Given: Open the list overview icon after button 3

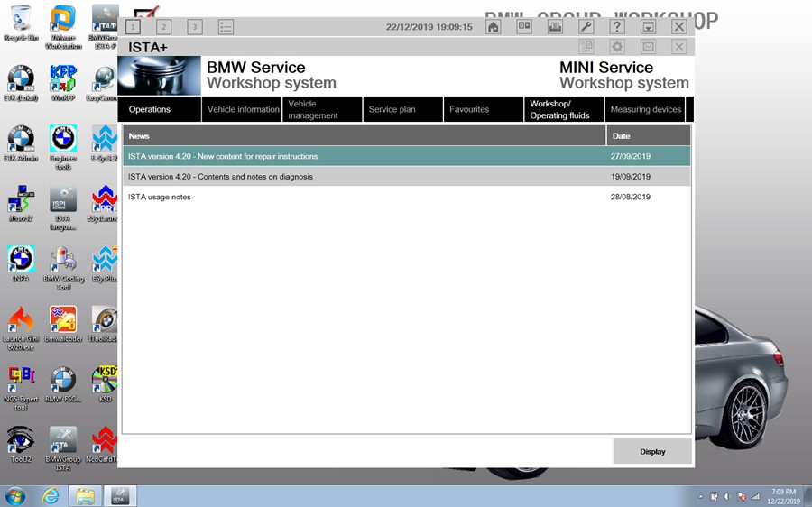Looking at the screenshot, I should (x=226, y=27).
